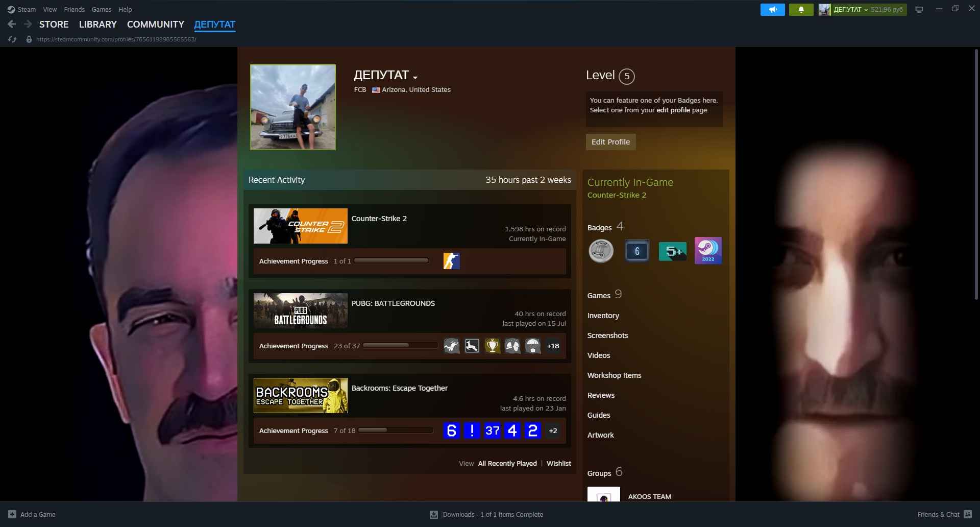Reload the page with refresh icon
Screen dimensions: 980x527
coord(12,39)
